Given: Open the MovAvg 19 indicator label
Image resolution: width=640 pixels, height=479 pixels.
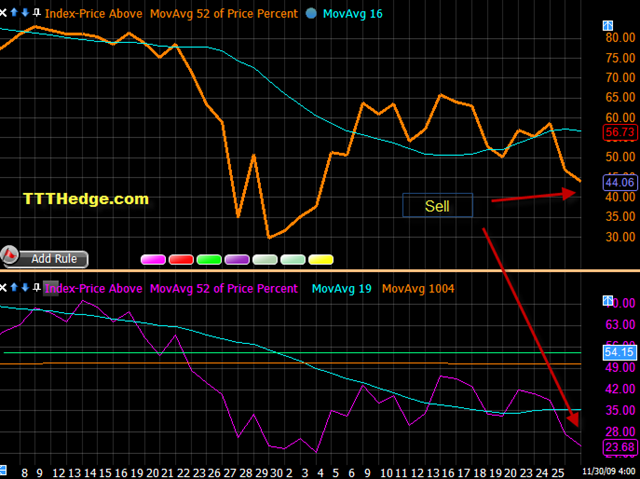Looking at the screenshot, I should coord(342,289).
